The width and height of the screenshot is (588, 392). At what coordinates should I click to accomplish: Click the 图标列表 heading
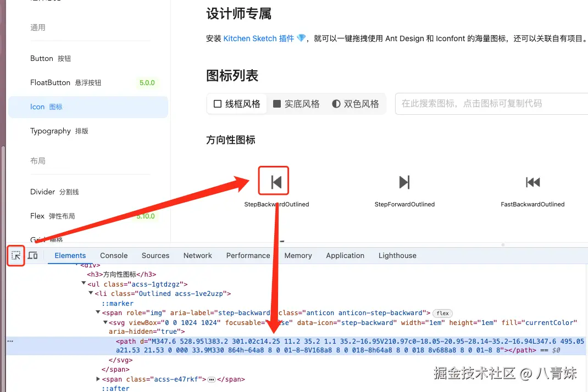click(x=232, y=76)
